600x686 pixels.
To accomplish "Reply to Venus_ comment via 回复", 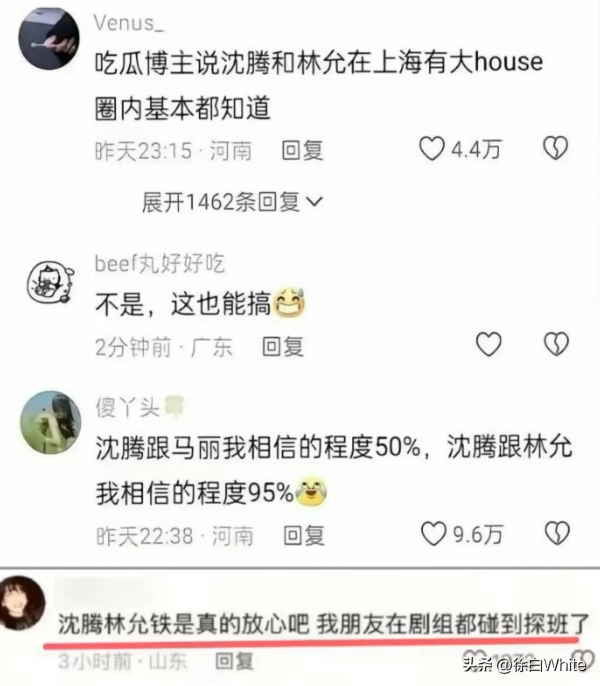I will (x=302, y=150).
